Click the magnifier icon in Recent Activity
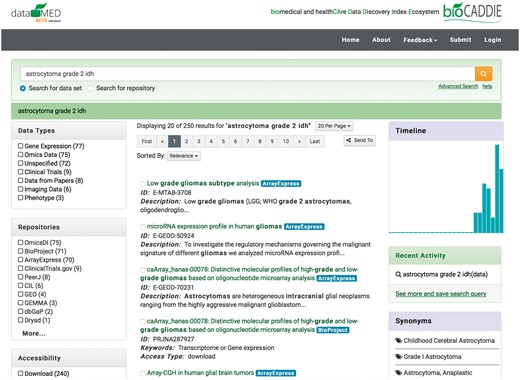The height and width of the screenshot is (380, 520). tap(398, 274)
